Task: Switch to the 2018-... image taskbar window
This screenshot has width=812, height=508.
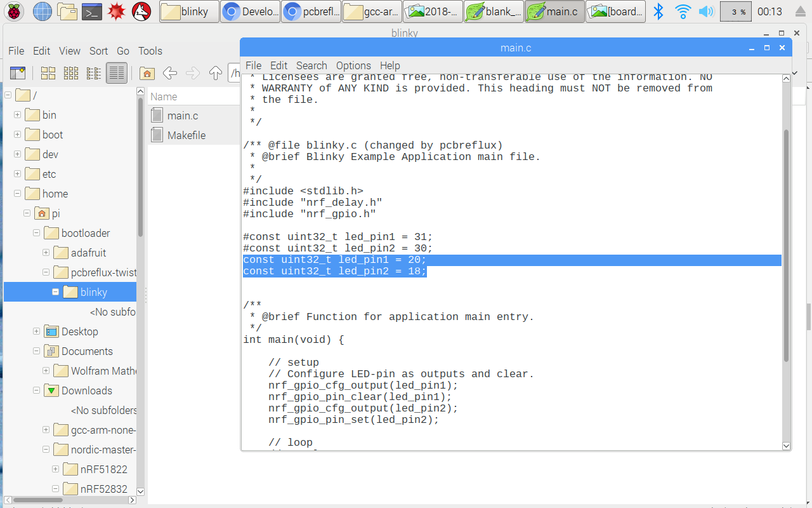Action: tap(433, 11)
